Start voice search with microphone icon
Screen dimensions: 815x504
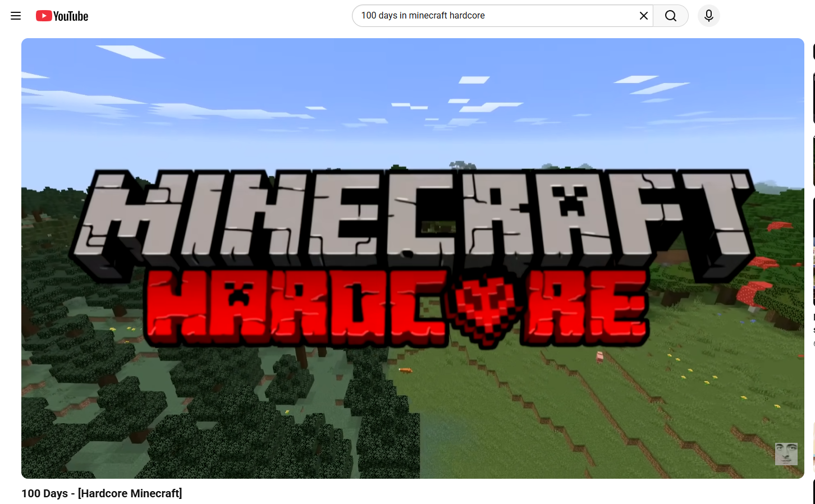coord(709,16)
